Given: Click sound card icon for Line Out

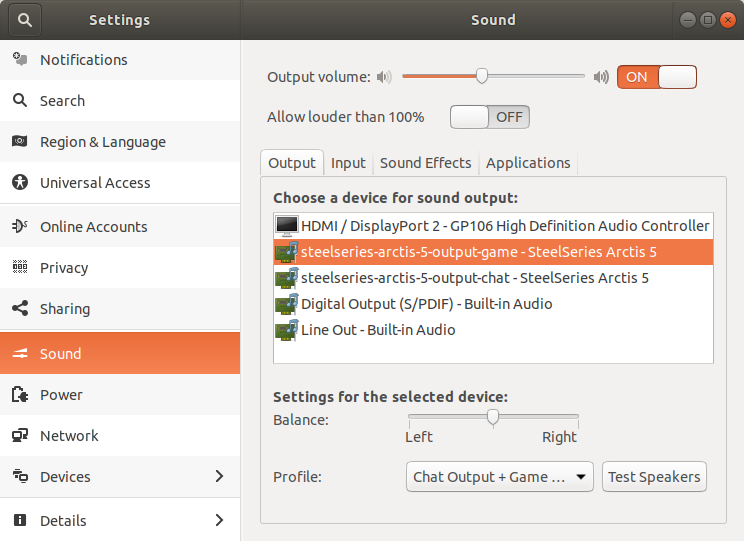Looking at the screenshot, I should pyautogui.click(x=287, y=330).
